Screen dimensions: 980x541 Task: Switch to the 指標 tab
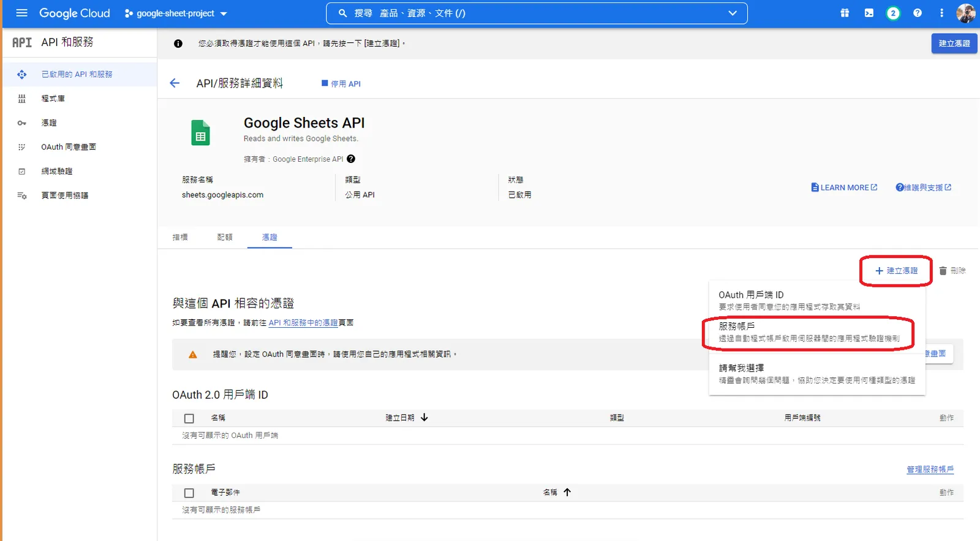click(180, 237)
